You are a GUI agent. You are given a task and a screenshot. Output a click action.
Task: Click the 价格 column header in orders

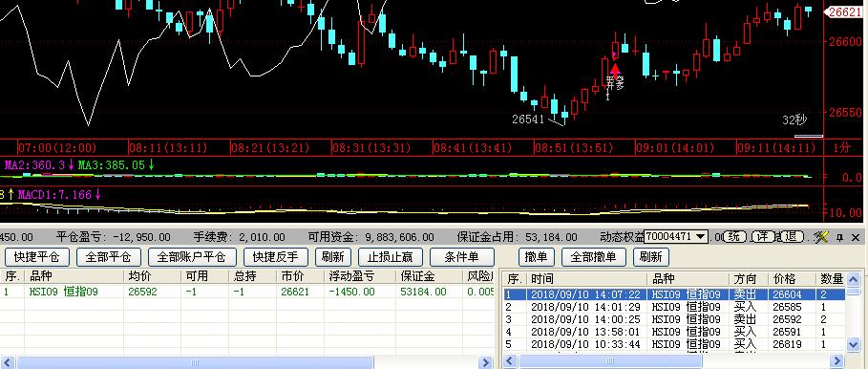(792, 279)
